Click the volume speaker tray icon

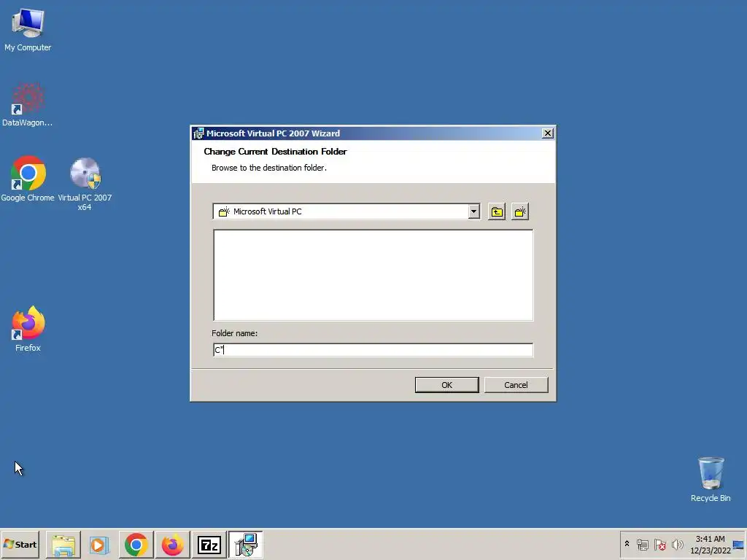click(x=677, y=544)
